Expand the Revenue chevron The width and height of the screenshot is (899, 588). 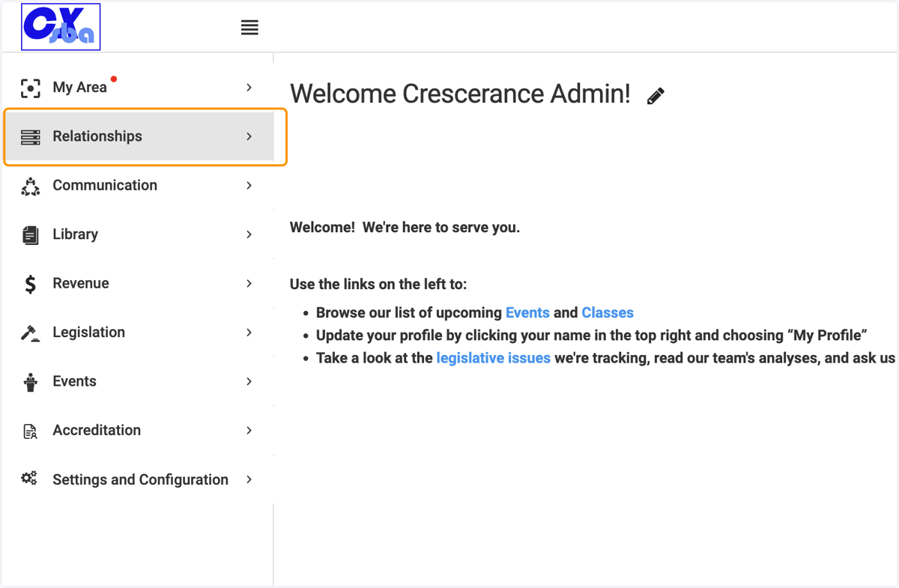[x=249, y=283]
